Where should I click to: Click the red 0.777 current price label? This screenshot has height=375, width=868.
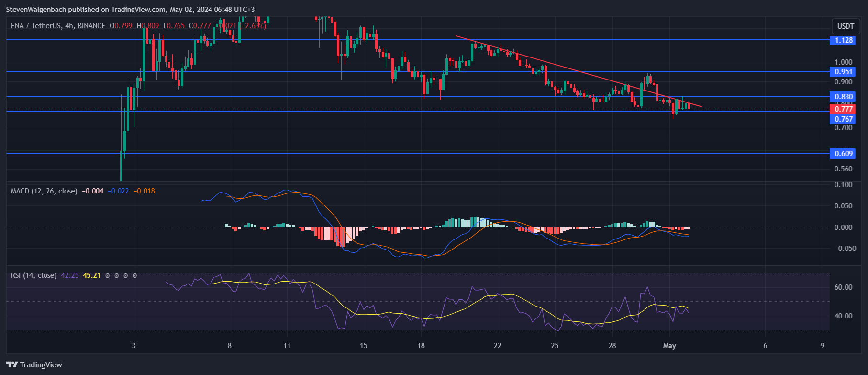pyautogui.click(x=844, y=109)
